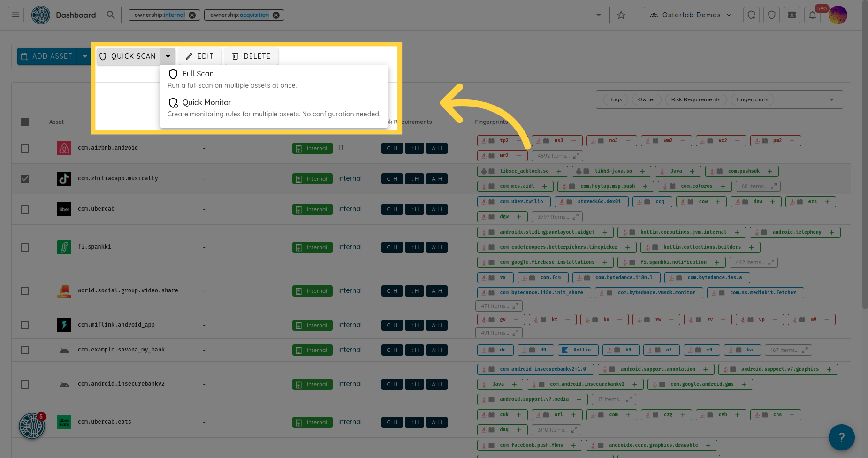The height and width of the screenshot is (458, 868).
Task: Choose Quick Monitor menu option
Action: pos(206,103)
